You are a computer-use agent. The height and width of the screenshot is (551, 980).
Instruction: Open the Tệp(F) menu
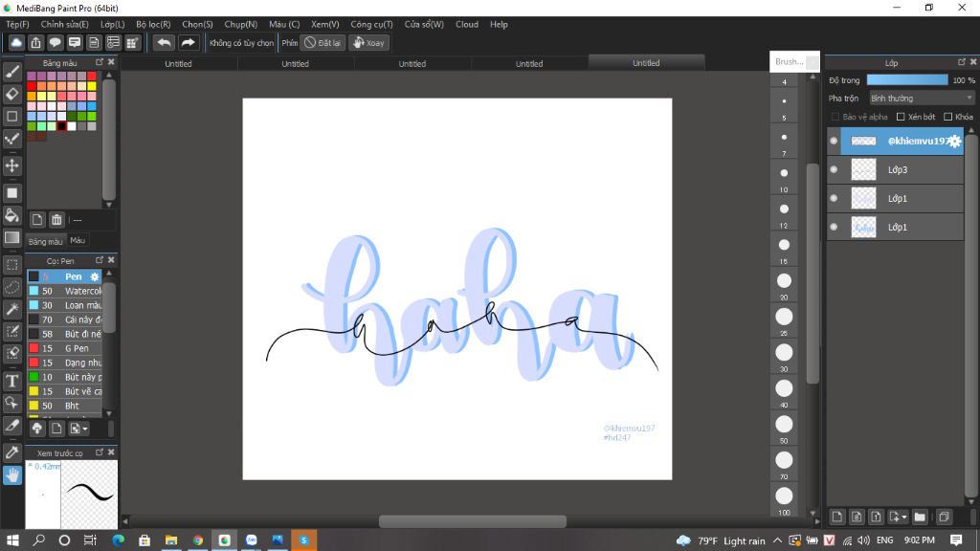(x=17, y=24)
